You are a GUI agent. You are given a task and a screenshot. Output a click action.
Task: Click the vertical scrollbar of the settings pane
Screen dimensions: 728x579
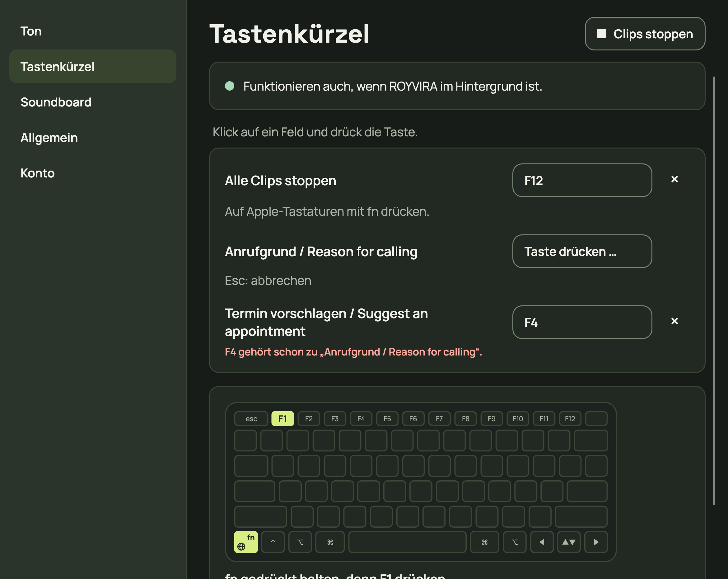(x=714, y=290)
